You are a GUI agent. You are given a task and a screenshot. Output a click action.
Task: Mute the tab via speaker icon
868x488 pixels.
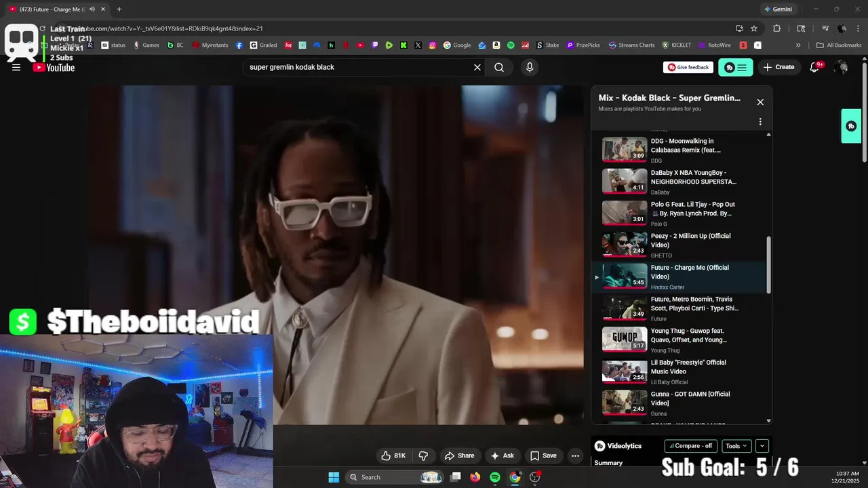pyautogui.click(x=92, y=9)
